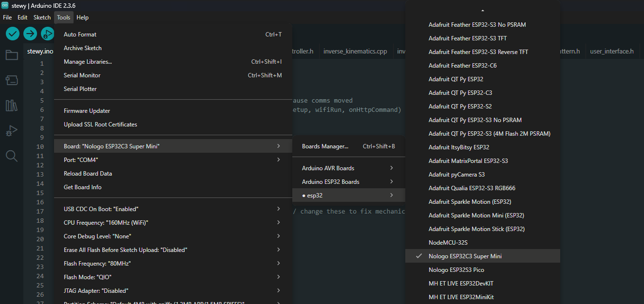Select Adafruit Feather ESP32-C6

coord(483,66)
